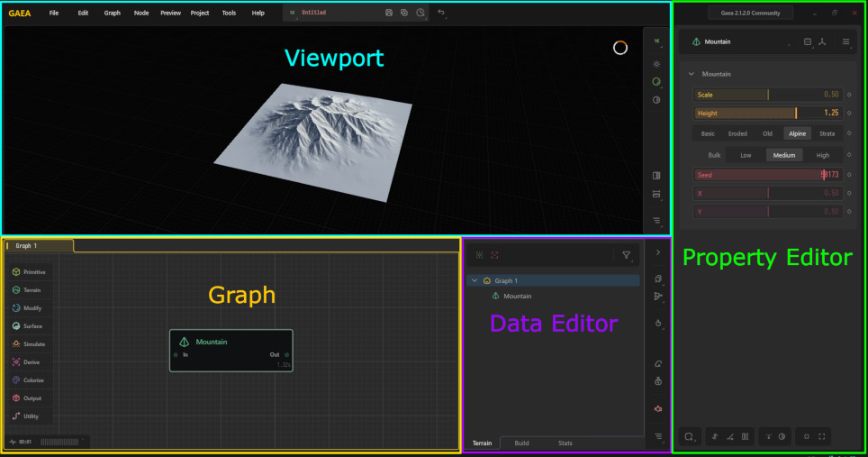Viewport: 868px width, 457px height.
Task: Click the filter funnel icon
Action: tap(627, 255)
